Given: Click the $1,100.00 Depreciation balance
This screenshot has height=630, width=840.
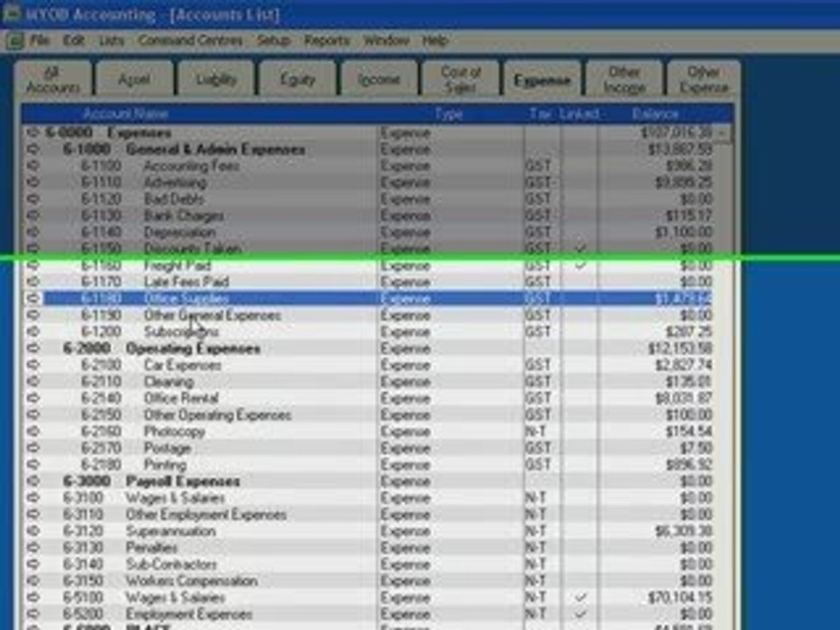Looking at the screenshot, I should (683, 232).
